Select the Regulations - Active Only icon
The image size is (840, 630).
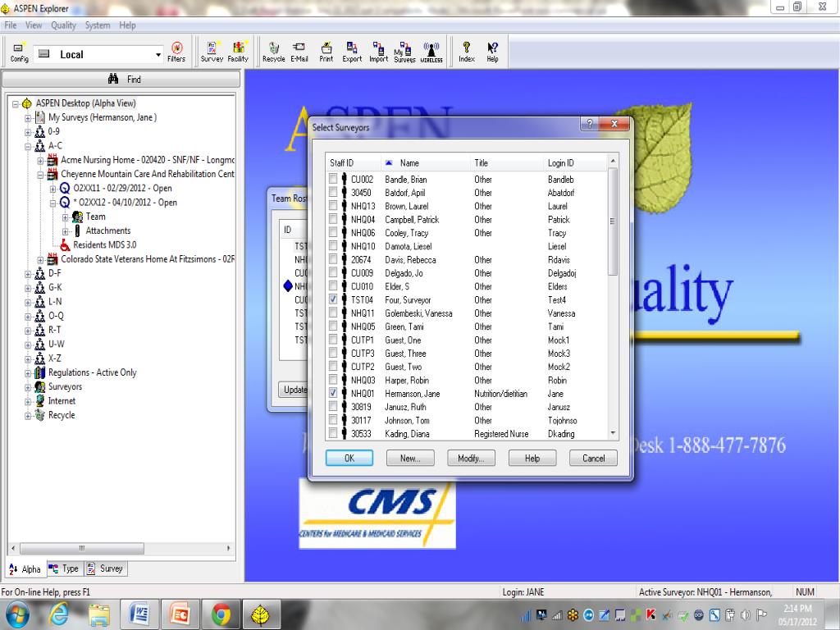(x=39, y=372)
